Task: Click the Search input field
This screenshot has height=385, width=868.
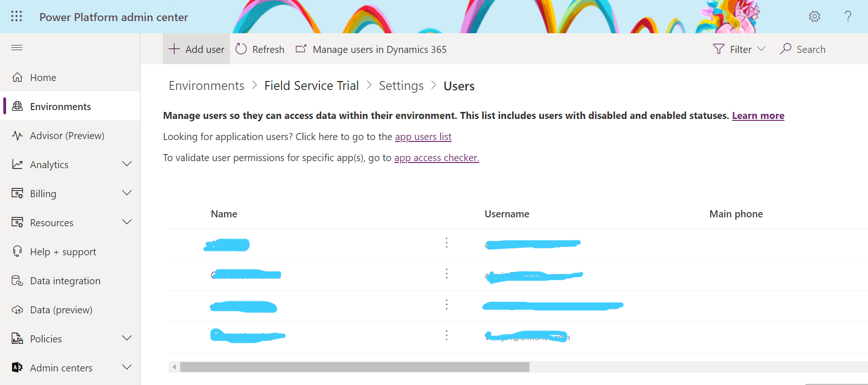Action: 819,49
